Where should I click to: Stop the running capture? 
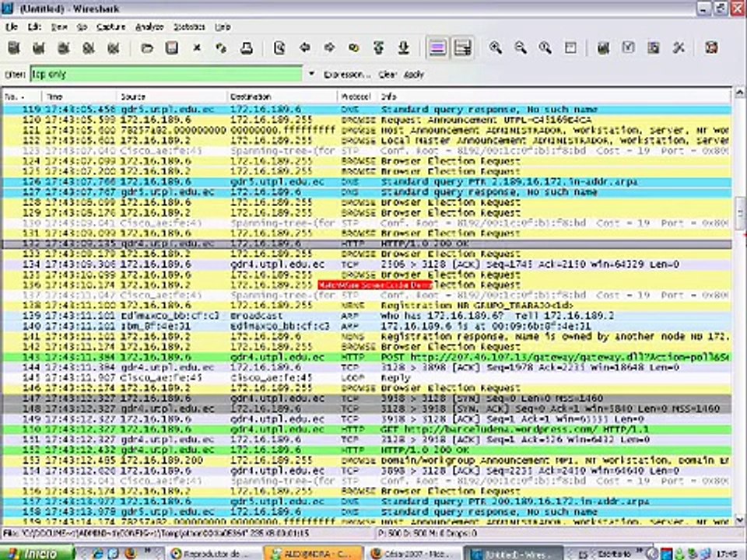88,47
